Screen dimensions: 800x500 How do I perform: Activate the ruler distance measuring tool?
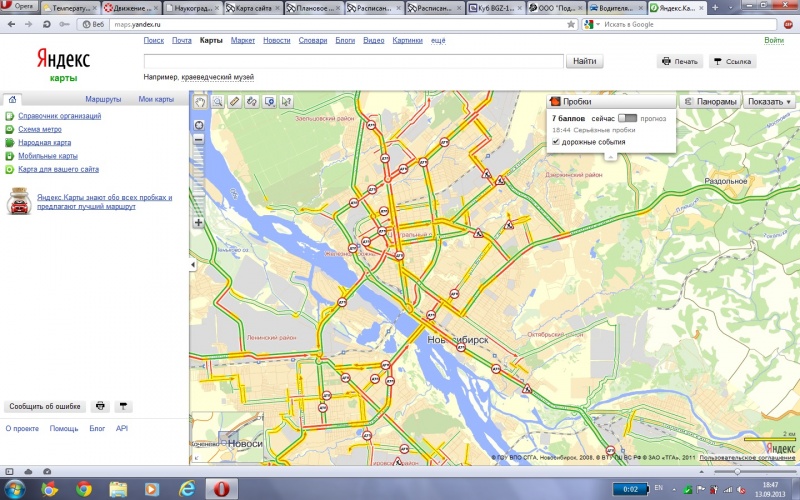234,101
